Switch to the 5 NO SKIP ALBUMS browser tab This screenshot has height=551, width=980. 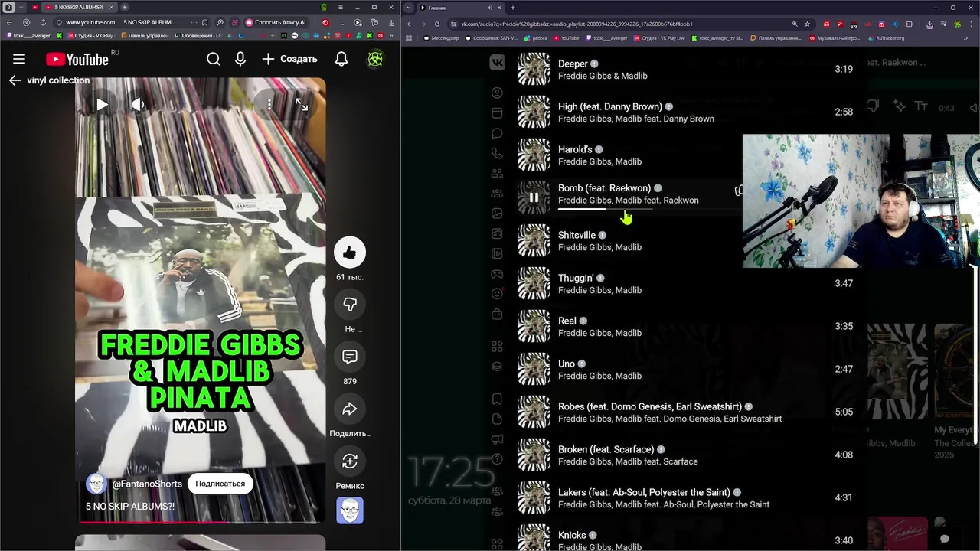(x=78, y=7)
